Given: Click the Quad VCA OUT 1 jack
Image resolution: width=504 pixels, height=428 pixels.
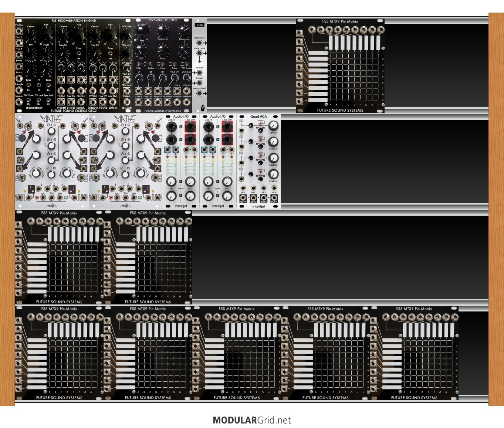Looking at the screenshot, I should (243, 197).
